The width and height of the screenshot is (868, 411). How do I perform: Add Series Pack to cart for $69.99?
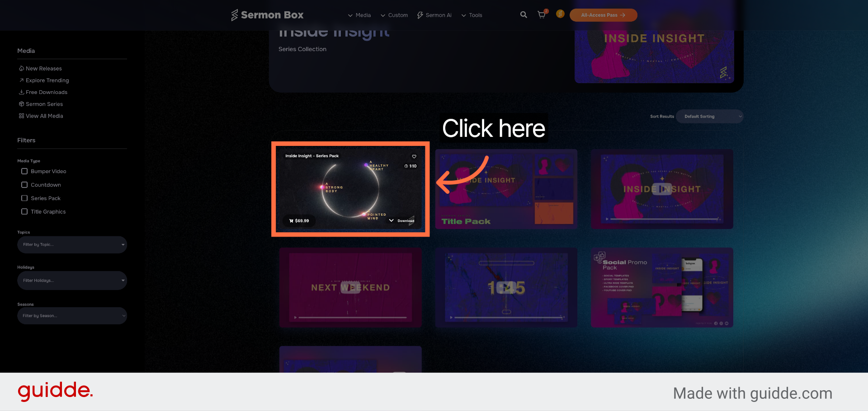[x=299, y=221]
